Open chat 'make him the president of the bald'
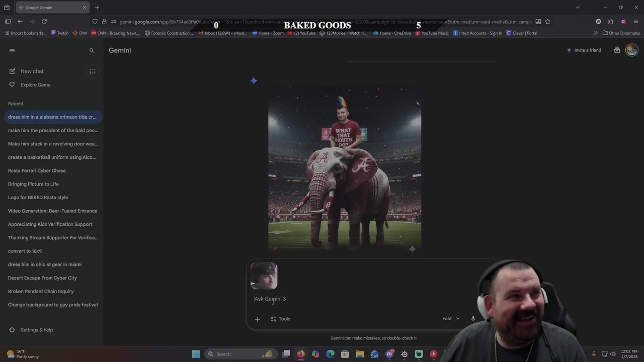The image size is (644, 362). [52, 130]
